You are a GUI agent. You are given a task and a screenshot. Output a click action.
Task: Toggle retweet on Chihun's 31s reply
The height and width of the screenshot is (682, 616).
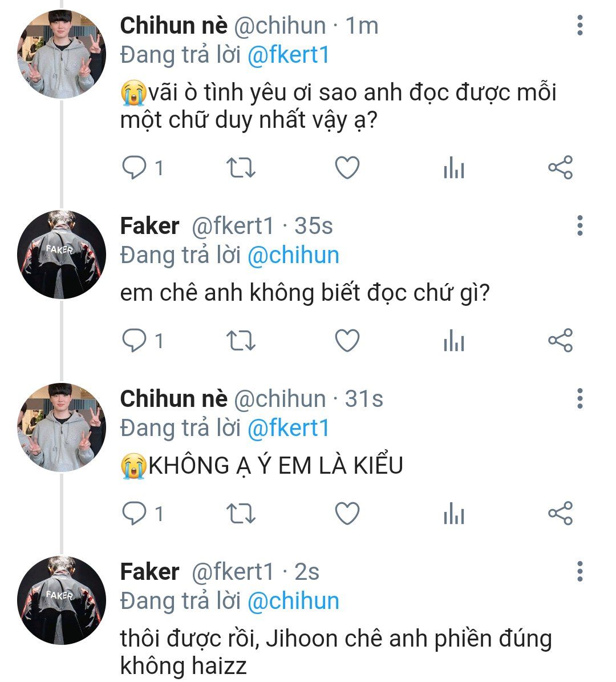tap(241, 514)
